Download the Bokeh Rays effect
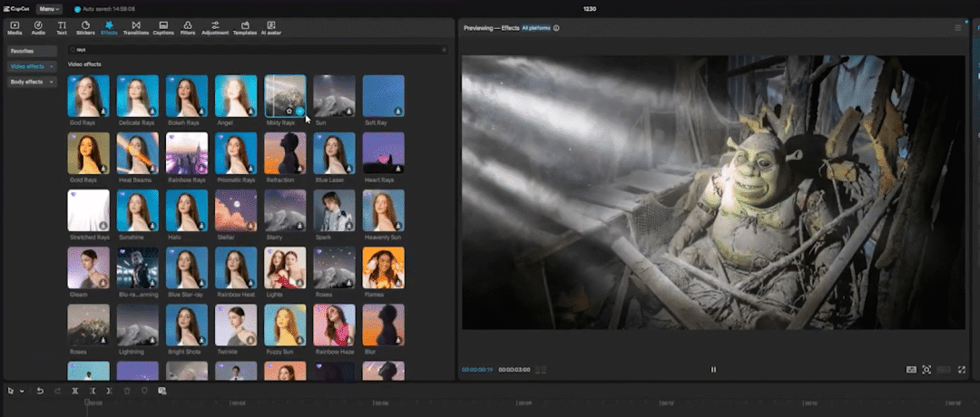 [201, 112]
